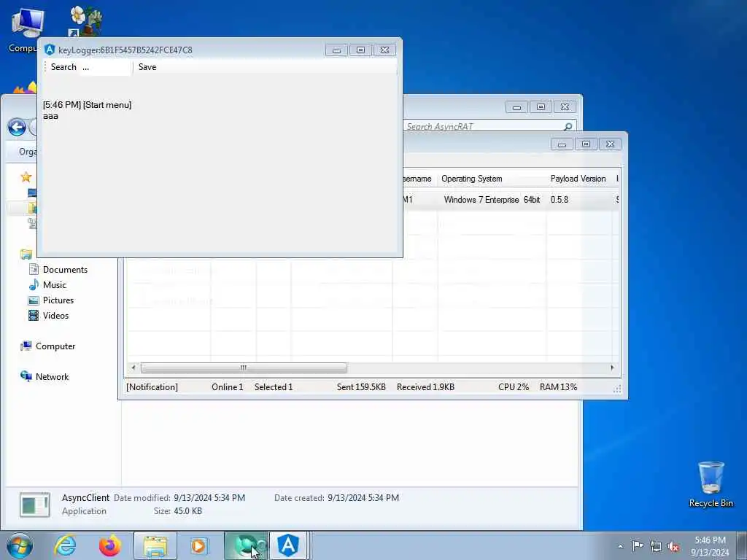Open Videos in Explorer navigation pane
This screenshot has height=560, width=747.
pos(55,316)
